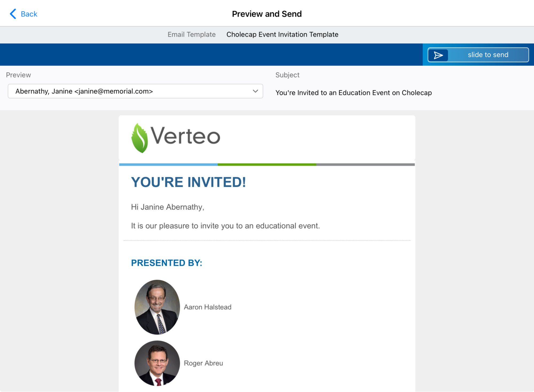This screenshot has height=392, width=534.
Task: Click the paper plane send icon
Action: [438, 55]
